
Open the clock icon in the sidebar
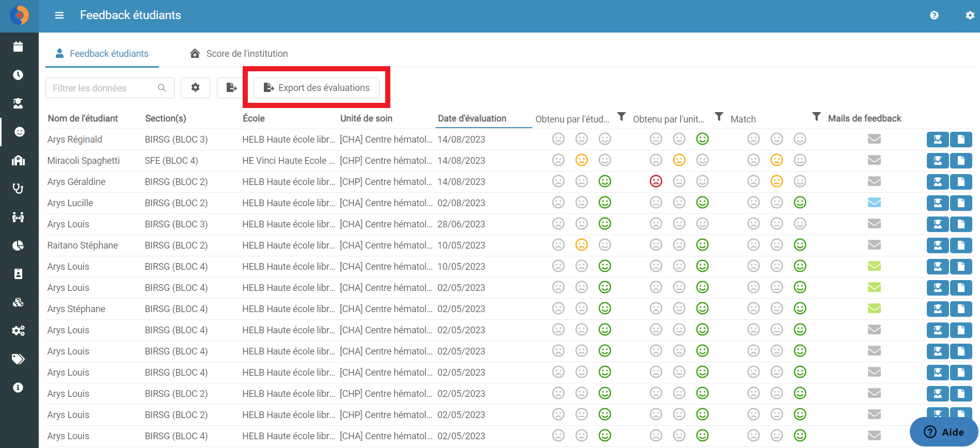point(18,75)
